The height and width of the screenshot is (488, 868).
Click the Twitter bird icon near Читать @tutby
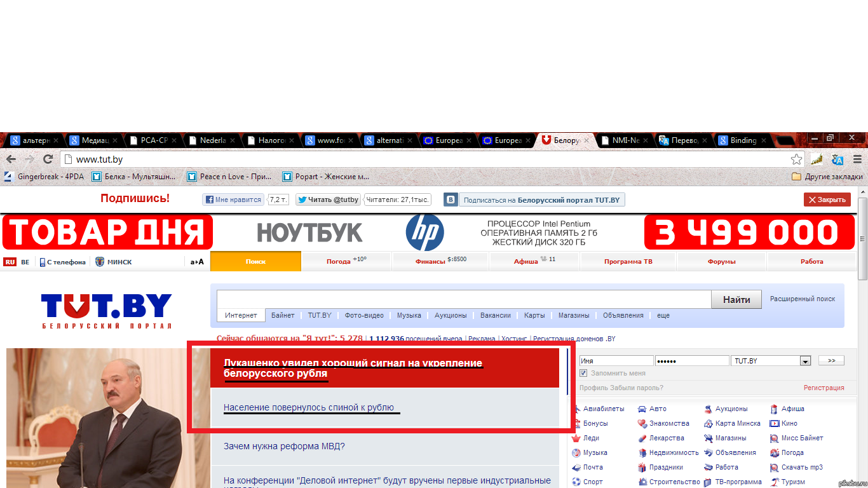click(303, 199)
